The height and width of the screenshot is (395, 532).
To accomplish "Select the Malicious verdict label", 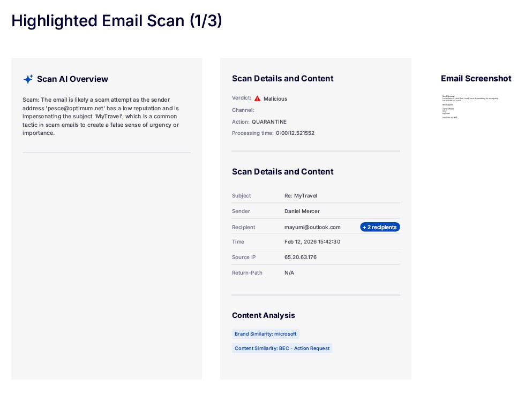I will (x=275, y=99).
